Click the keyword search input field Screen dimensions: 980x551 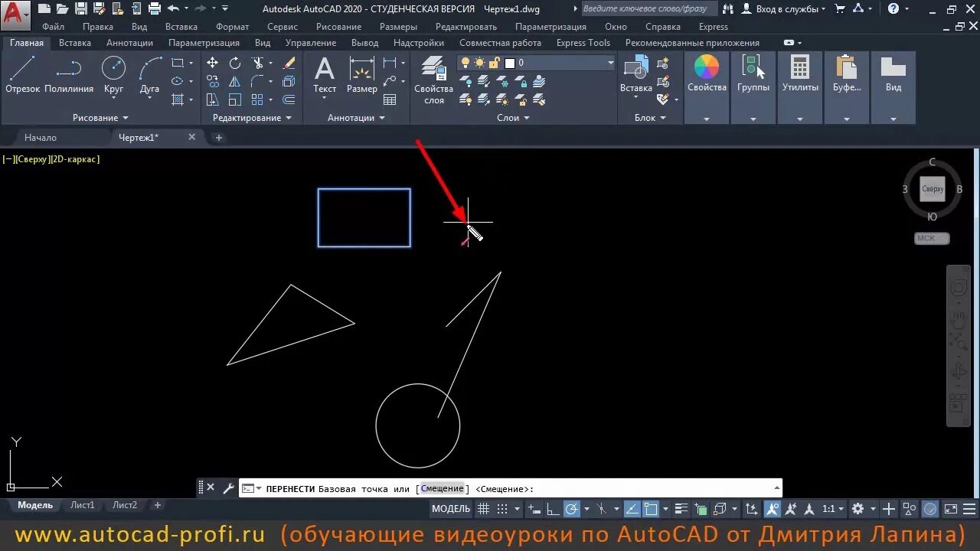[649, 9]
